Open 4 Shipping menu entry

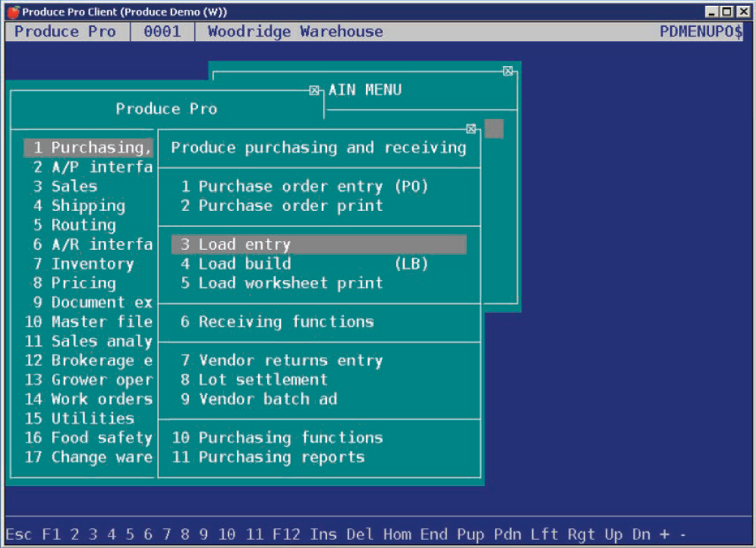point(79,206)
